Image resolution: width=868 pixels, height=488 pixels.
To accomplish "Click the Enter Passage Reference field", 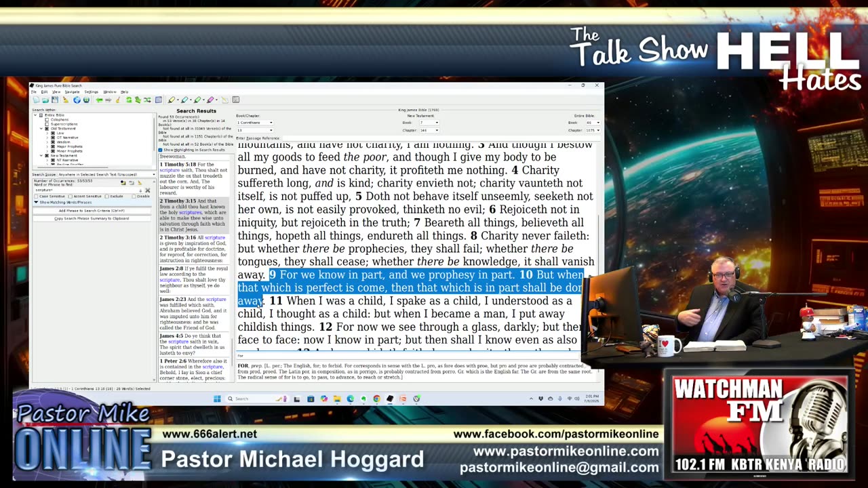I will (441, 138).
